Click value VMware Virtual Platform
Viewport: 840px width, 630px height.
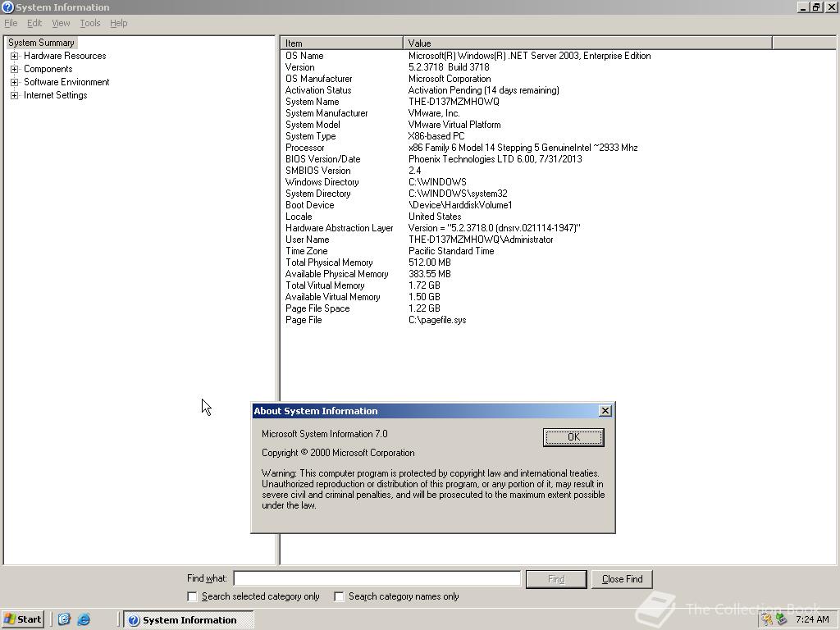pyautogui.click(x=454, y=125)
